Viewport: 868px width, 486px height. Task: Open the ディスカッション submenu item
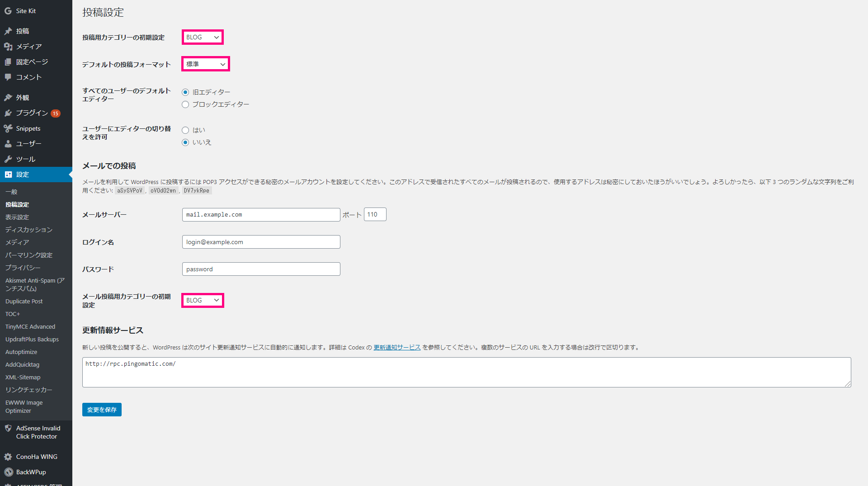point(29,230)
